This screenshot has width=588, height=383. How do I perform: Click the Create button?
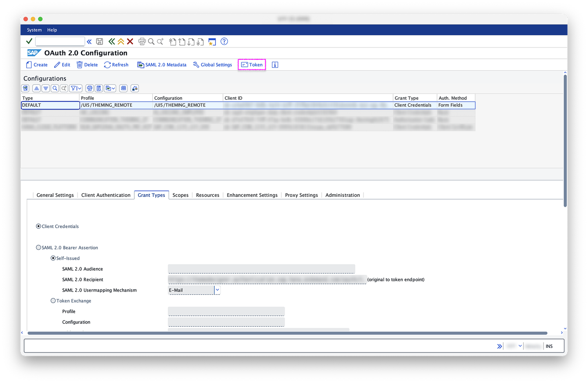point(37,65)
